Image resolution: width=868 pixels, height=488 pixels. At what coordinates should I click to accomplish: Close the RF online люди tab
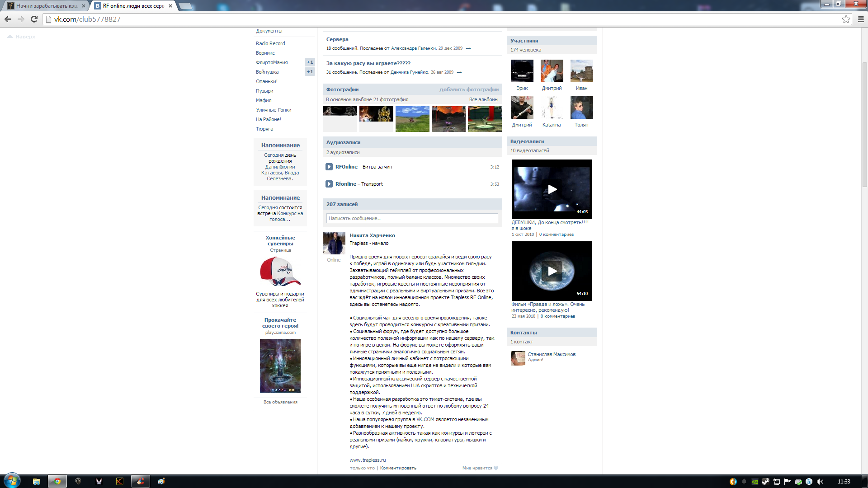pyautogui.click(x=170, y=6)
